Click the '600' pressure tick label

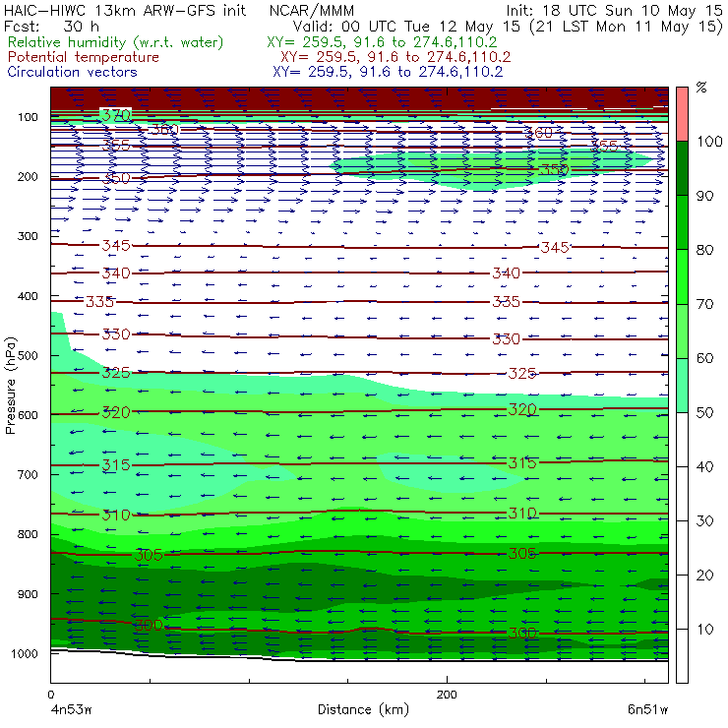(x=28, y=415)
